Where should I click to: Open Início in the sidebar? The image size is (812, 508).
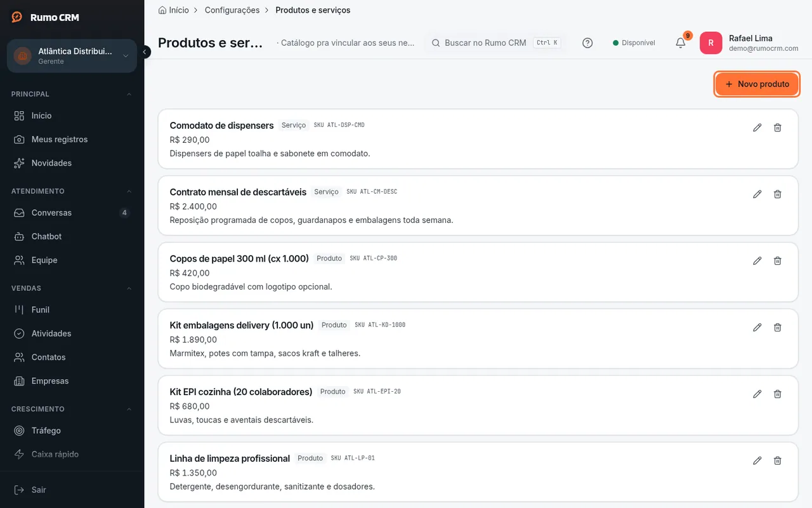[x=72, y=116]
